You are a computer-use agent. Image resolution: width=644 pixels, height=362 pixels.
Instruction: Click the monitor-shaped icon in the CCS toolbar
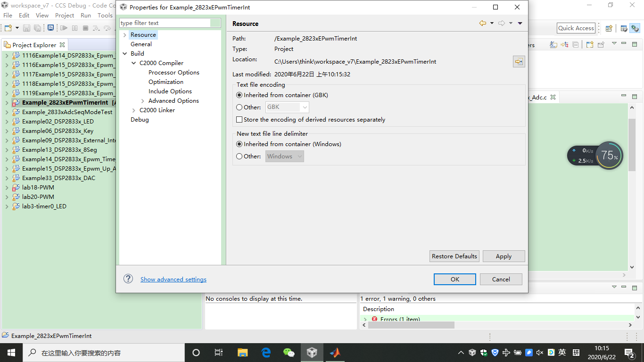pos(50,28)
